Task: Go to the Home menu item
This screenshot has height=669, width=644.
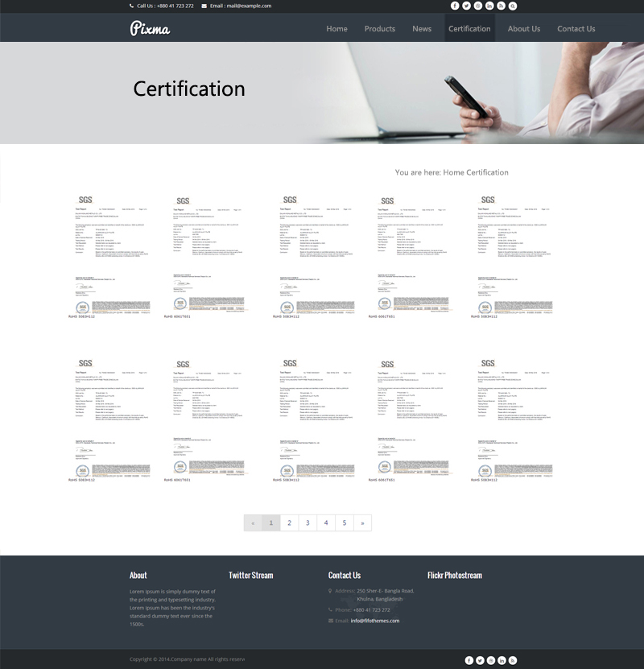Action: pos(336,29)
